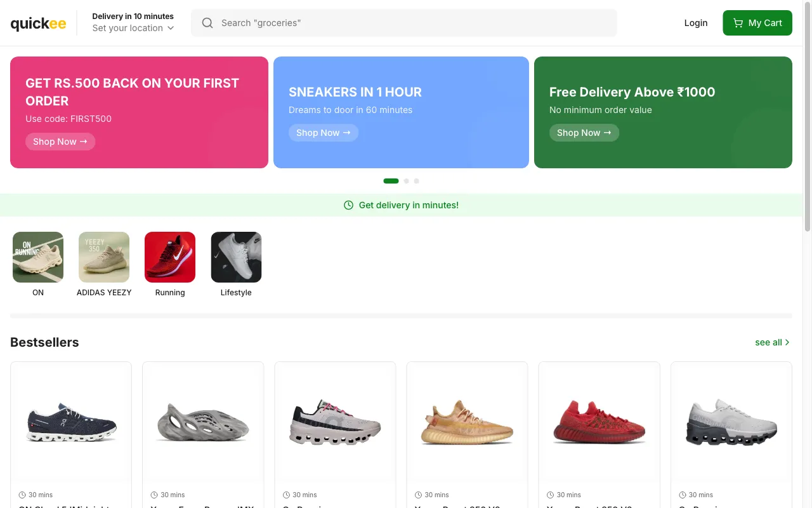Click the 'SNEAKERS IN 1 HOUR' heading

coord(355,92)
